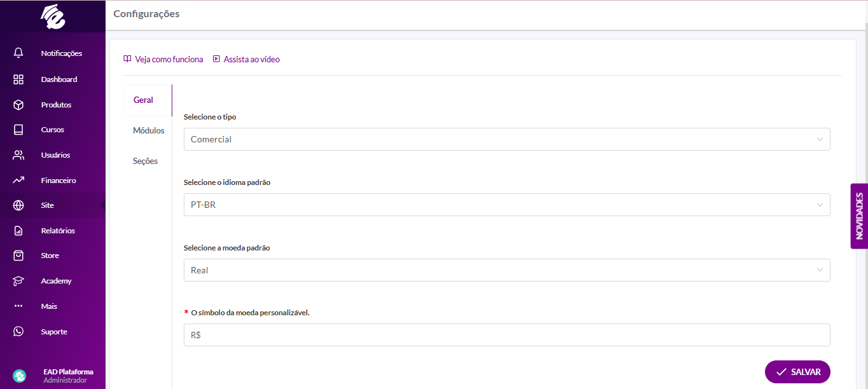Open the Store menu entry
868x389 pixels.
(x=50, y=256)
